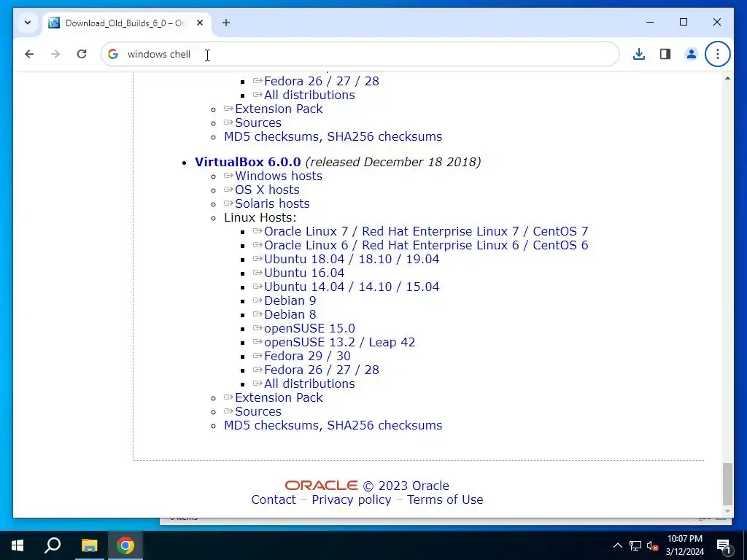Open network status tray icon

pyautogui.click(x=635, y=545)
